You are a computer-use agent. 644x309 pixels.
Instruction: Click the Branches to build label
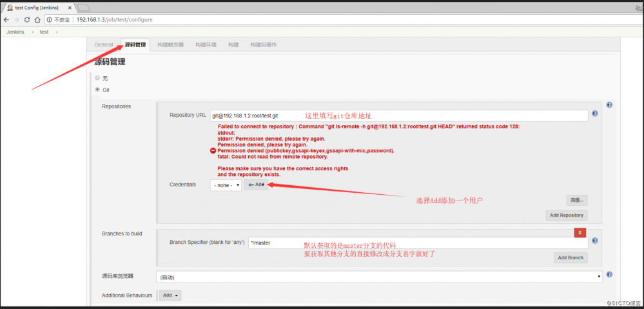click(122, 234)
